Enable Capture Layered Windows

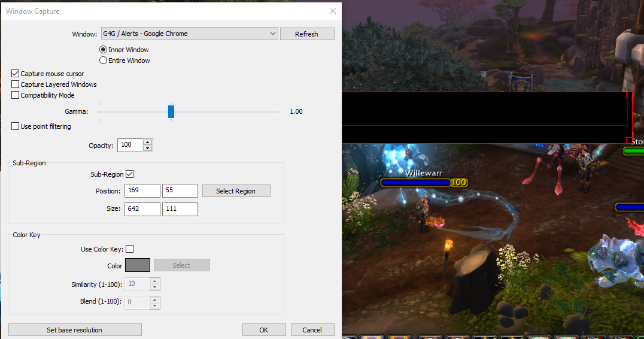click(15, 84)
